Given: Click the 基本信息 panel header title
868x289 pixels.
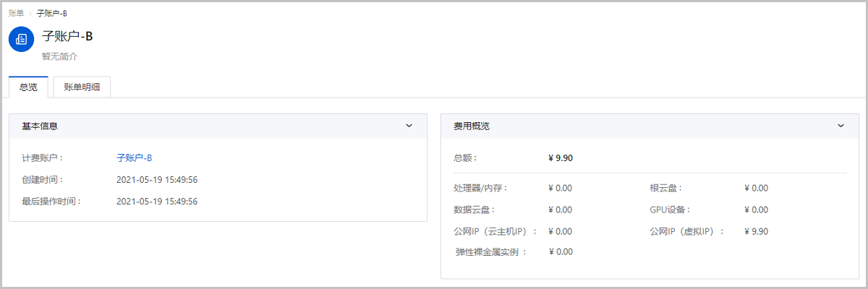Looking at the screenshot, I should 40,126.
